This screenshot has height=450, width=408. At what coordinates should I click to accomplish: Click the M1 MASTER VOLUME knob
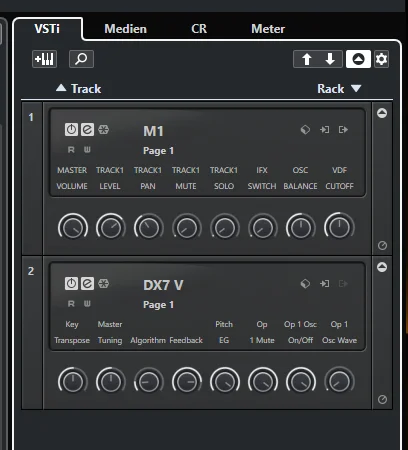tap(73, 228)
